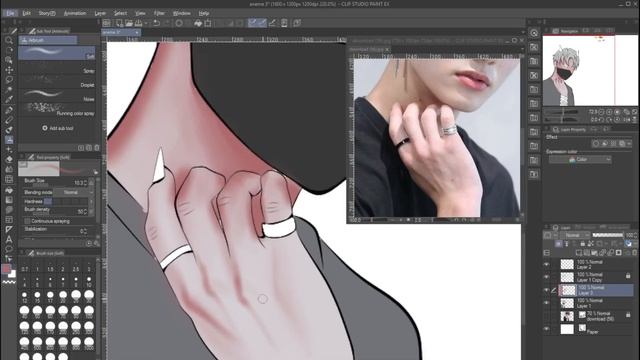Image resolution: width=640 pixels, height=360 pixels.
Task: Open the Blending mode dropdown
Action: pyautogui.click(x=73, y=192)
